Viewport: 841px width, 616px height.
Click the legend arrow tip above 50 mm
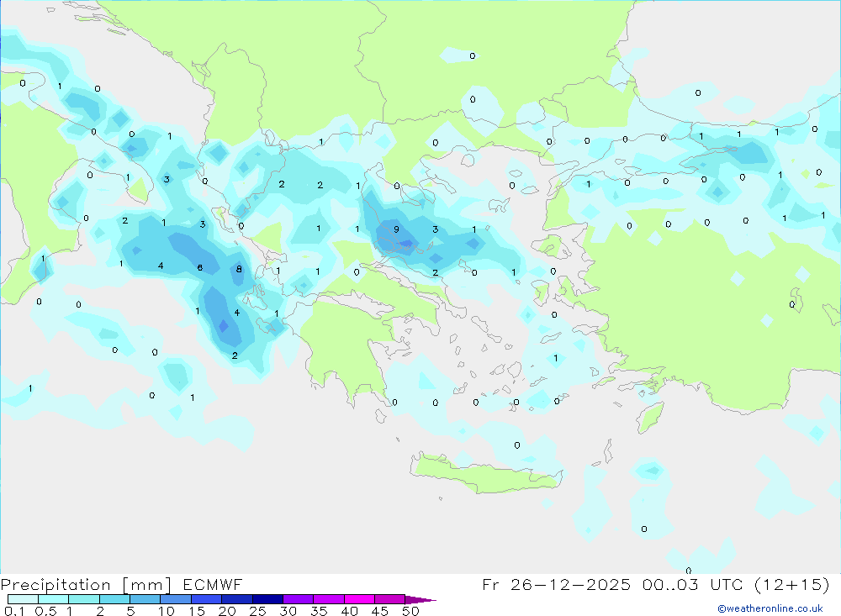click(420, 600)
